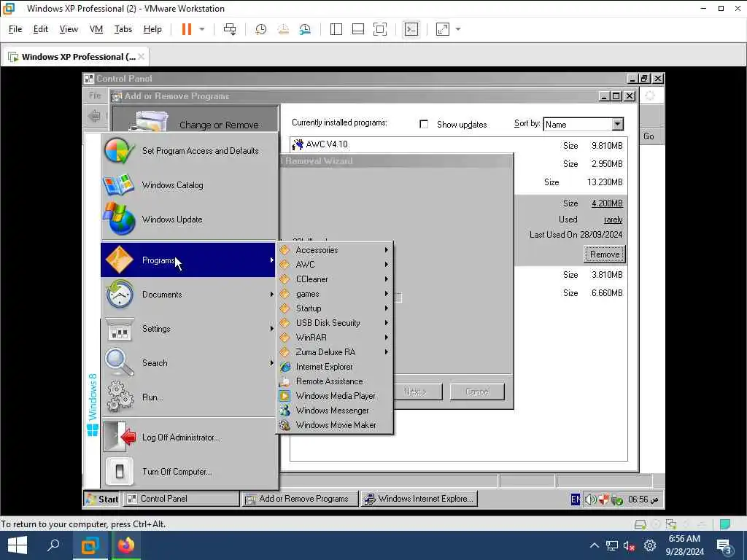Open the VMware File menu
The height and width of the screenshot is (560, 747).
tap(15, 29)
